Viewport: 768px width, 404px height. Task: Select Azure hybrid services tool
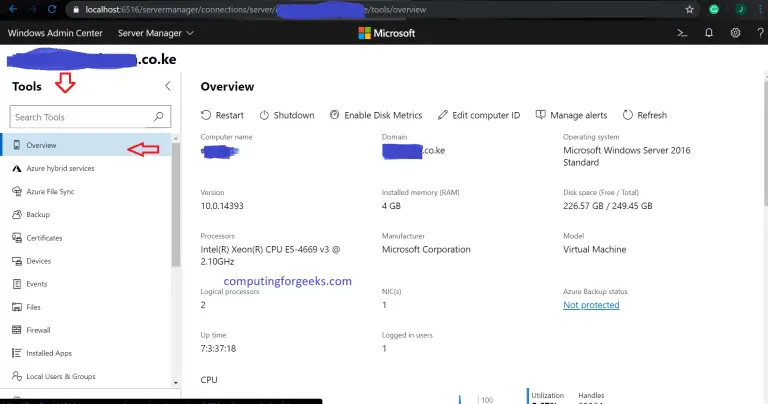point(60,168)
